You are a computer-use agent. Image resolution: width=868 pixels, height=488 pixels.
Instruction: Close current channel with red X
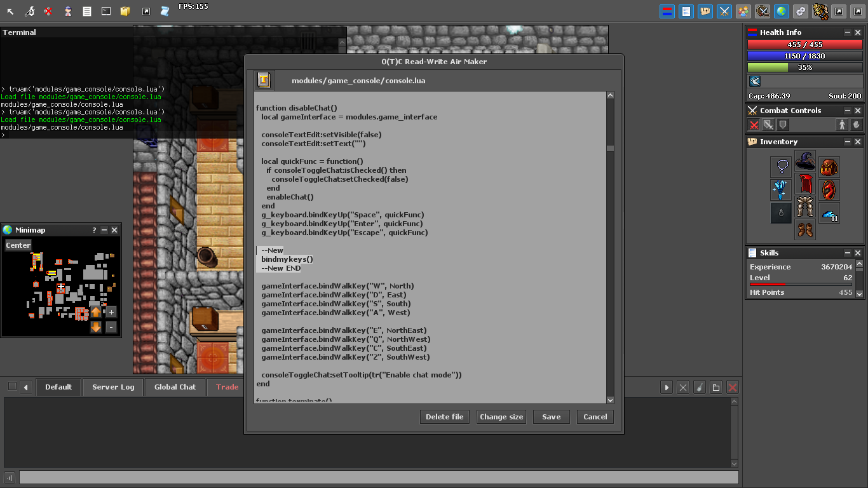tap(733, 387)
